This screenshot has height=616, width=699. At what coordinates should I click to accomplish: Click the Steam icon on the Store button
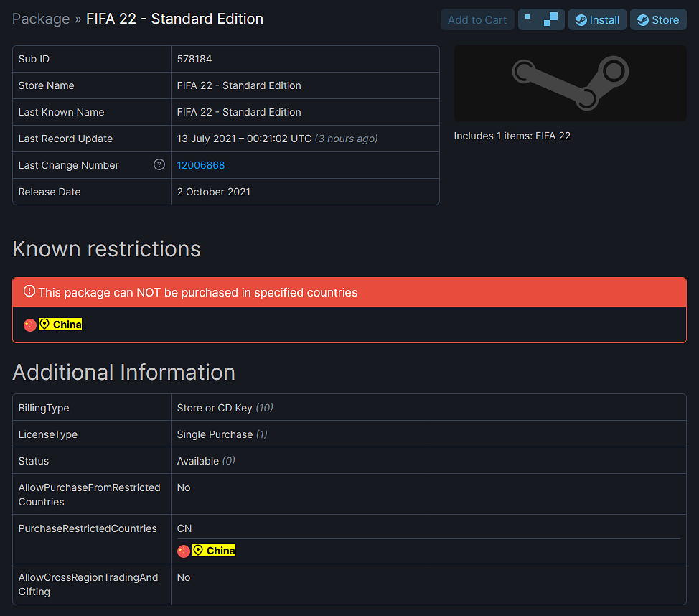pos(643,19)
